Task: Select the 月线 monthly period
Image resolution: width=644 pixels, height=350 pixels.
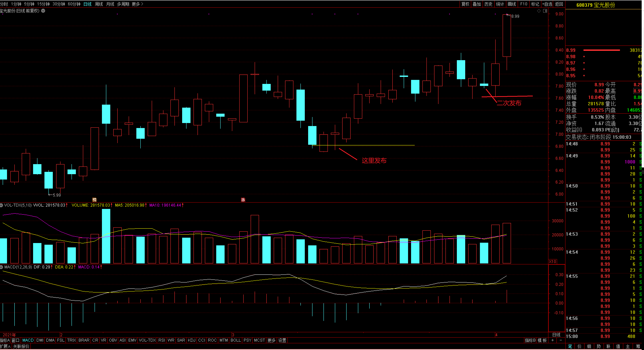Action: click(x=110, y=4)
